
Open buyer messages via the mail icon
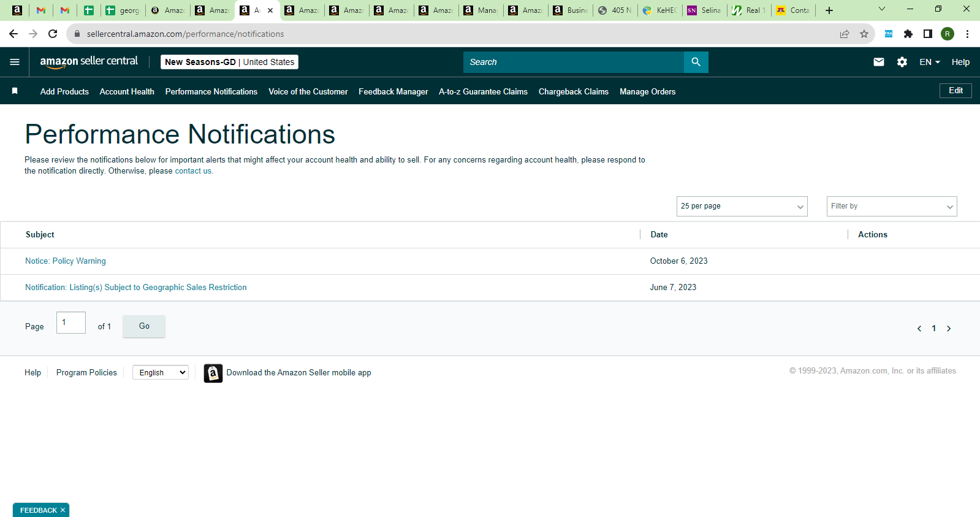pos(879,62)
